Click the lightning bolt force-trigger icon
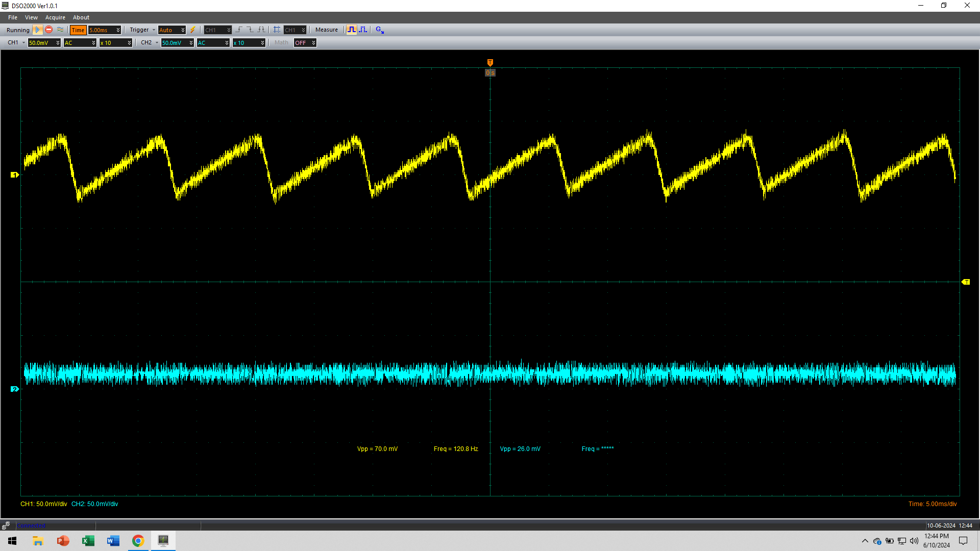 click(193, 30)
